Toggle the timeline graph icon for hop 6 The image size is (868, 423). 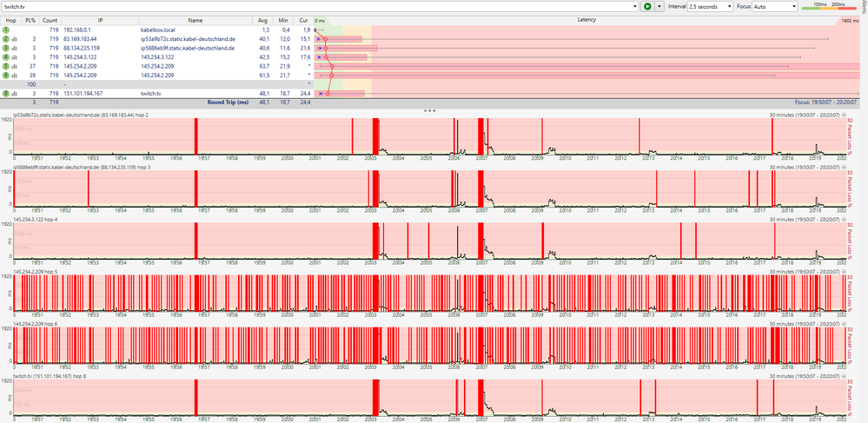pos(14,75)
